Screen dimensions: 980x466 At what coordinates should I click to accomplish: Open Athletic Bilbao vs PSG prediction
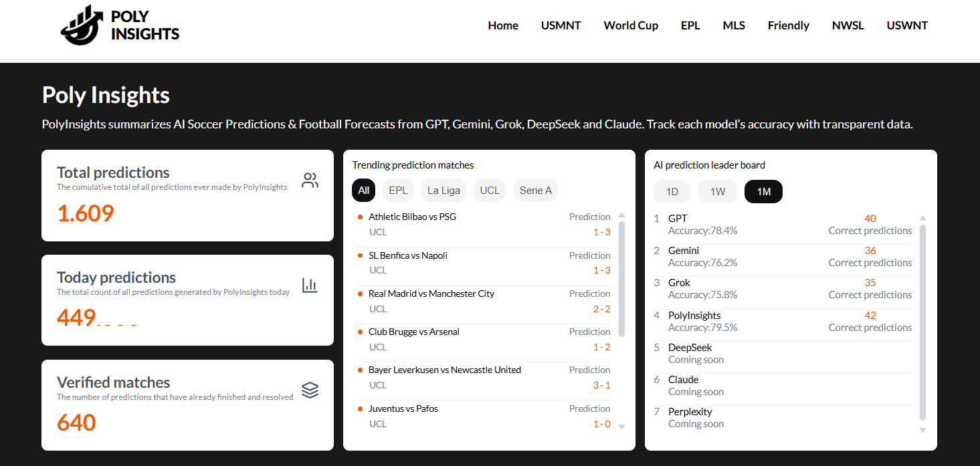tap(412, 217)
